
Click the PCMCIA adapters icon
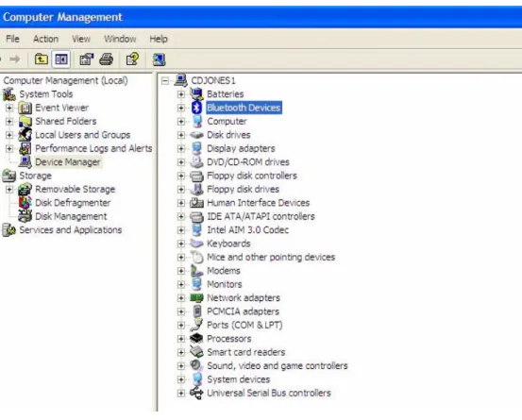(x=197, y=311)
